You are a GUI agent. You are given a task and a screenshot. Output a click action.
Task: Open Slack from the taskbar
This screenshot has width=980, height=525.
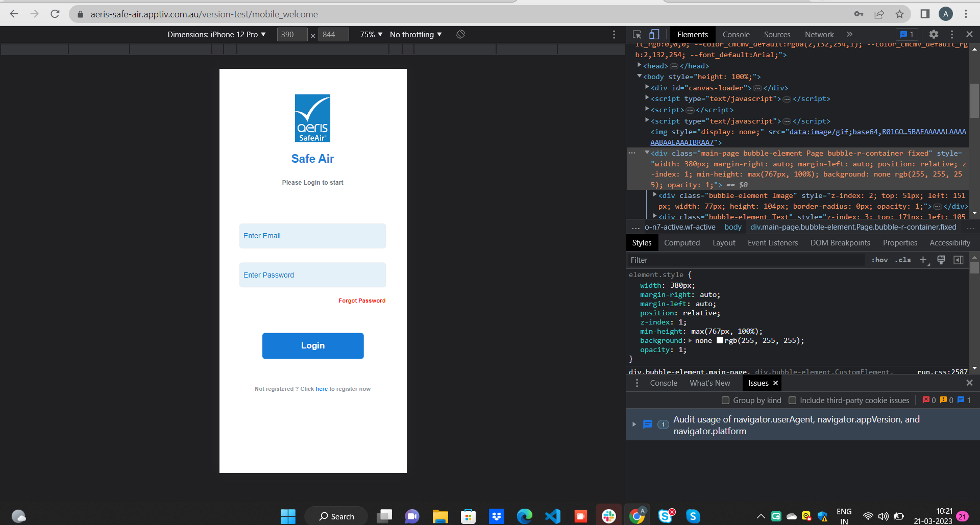pyautogui.click(x=609, y=516)
